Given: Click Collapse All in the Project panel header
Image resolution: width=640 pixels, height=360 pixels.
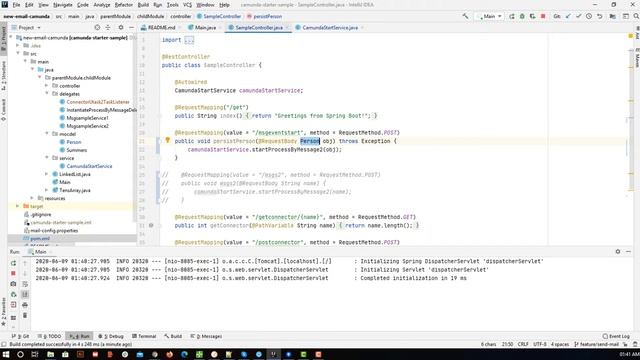Looking at the screenshot, I should point(108,27).
